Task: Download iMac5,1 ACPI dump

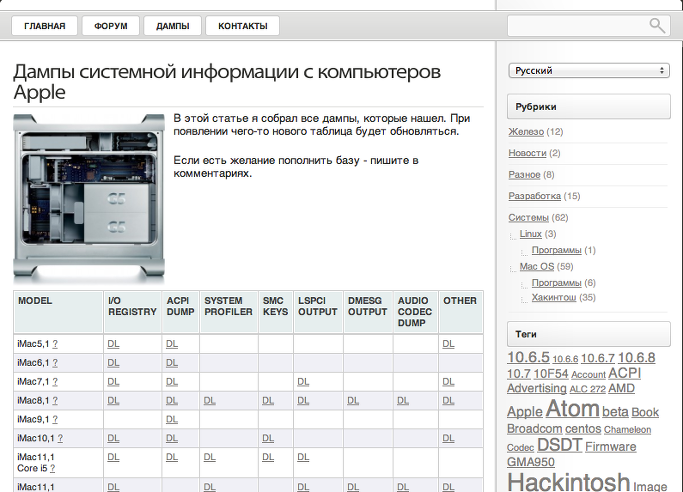Action: 172,344
